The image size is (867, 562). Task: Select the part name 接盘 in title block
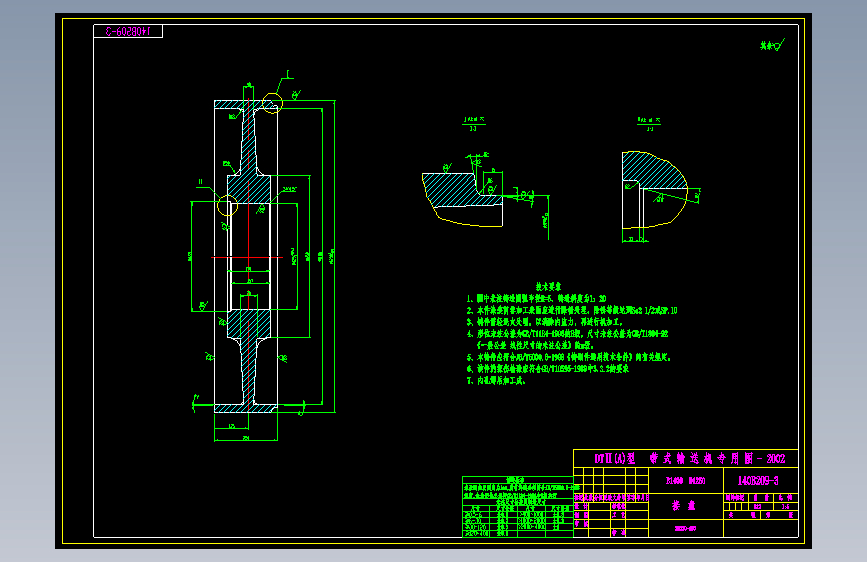(684, 506)
